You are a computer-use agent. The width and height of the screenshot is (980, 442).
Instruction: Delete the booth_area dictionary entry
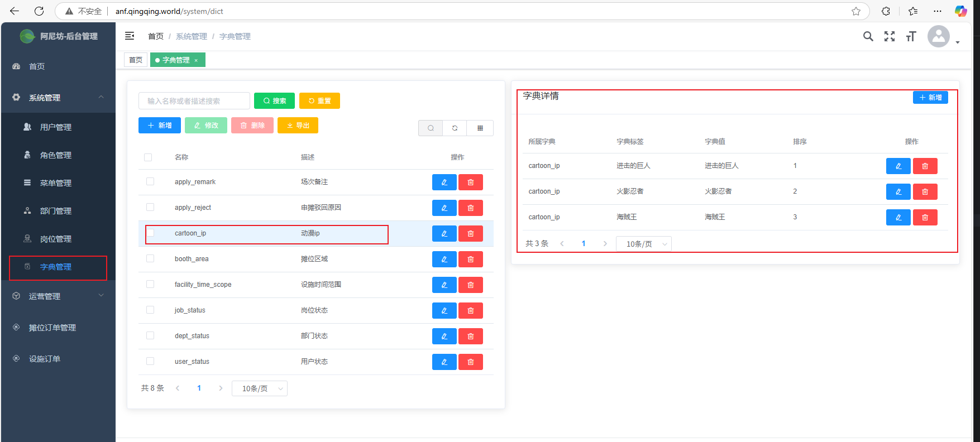[470, 260]
